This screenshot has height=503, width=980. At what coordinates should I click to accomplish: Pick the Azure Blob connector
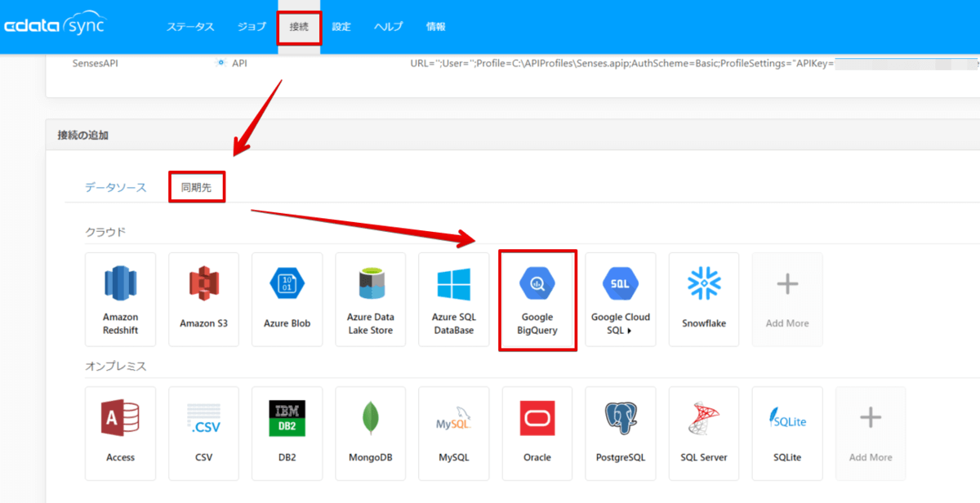pyautogui.click(x=287, y=299)
